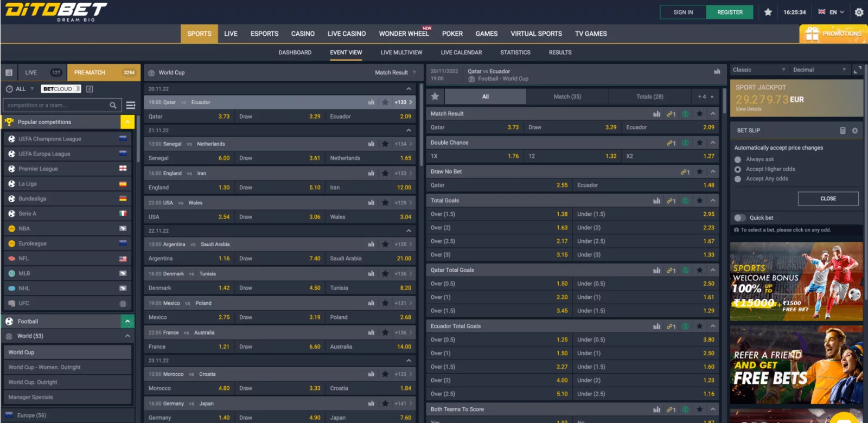Switch to LIVE CALENDAR tab
The width and height of the screenshot is (868, 423).
[461, 53]
